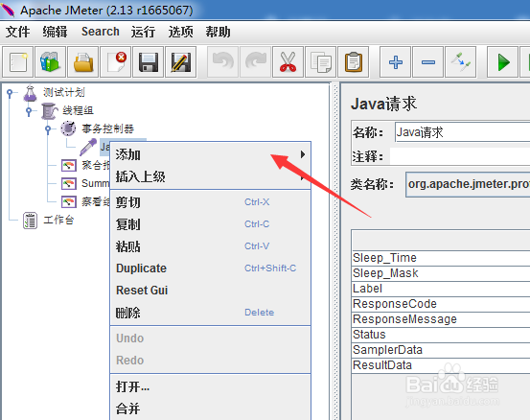Click the Java request pipette icon
The width and height of the screenshot is (530, 420).
coord(88,147)
